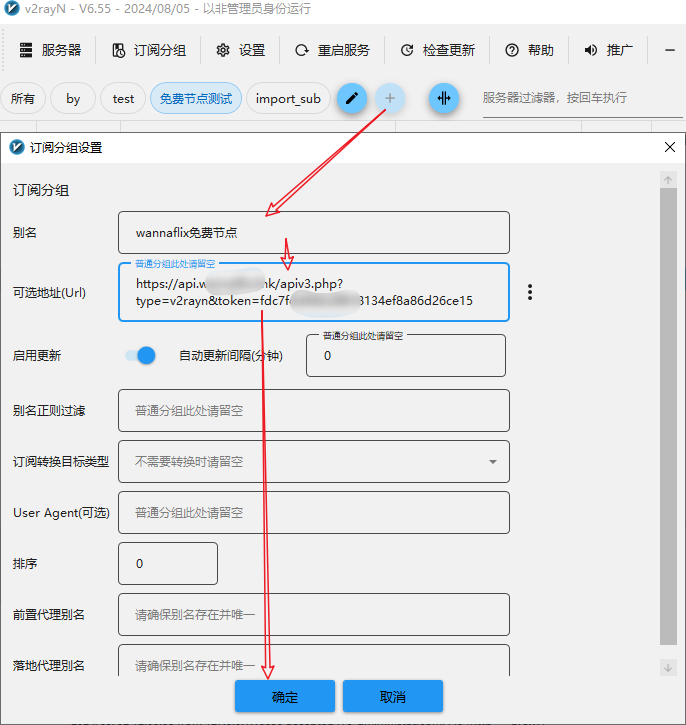Viewport: 686px width, 725px height.
Task: Close the 订阅分组设置 dialog
Action: click(670, 147)
